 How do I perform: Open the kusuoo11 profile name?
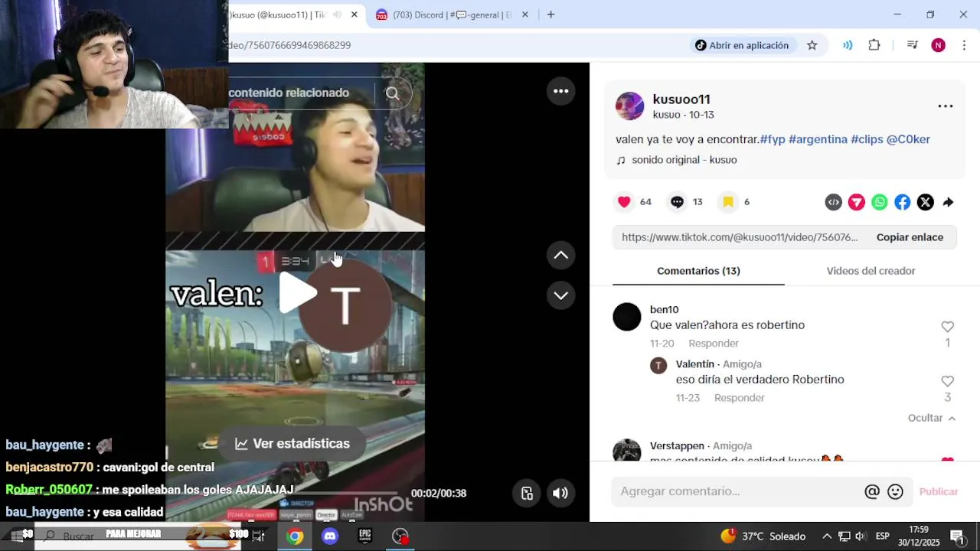(x=681, y=99)
